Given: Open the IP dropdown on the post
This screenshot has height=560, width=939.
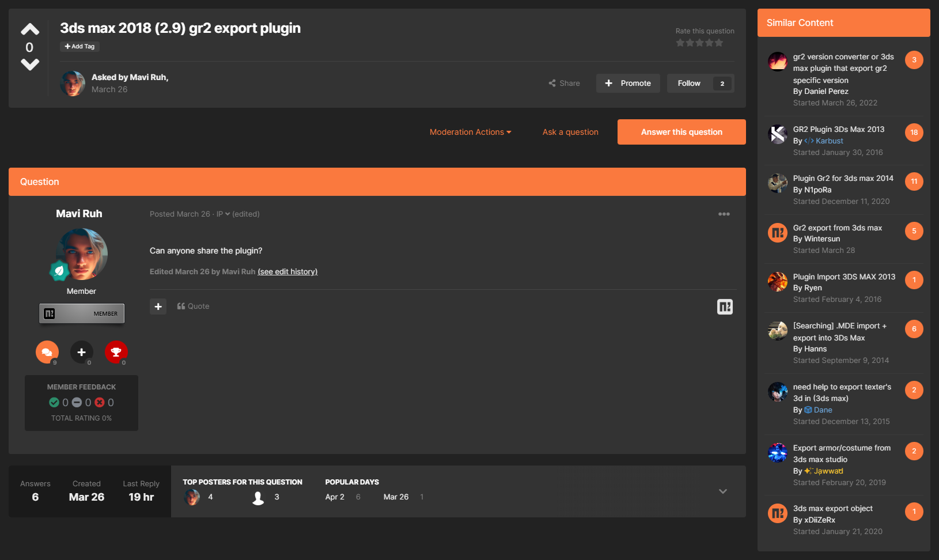Looking at the screenshot, I should 223,214.
